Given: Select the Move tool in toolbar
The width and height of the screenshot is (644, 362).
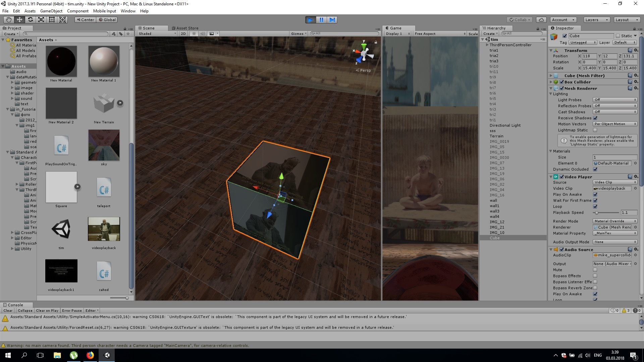Looking at the screenshot, I should coord(19,20).
